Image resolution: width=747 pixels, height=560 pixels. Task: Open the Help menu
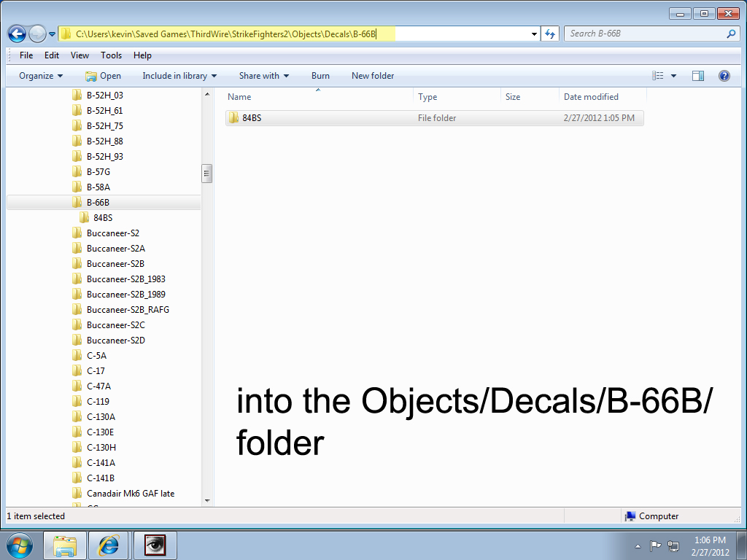tap(142, 55)
